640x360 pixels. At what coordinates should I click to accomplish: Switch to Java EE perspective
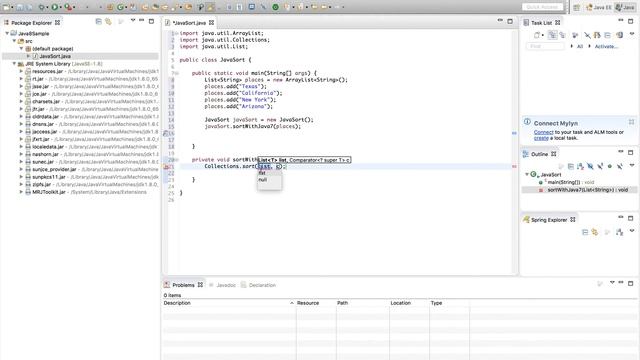599,7
